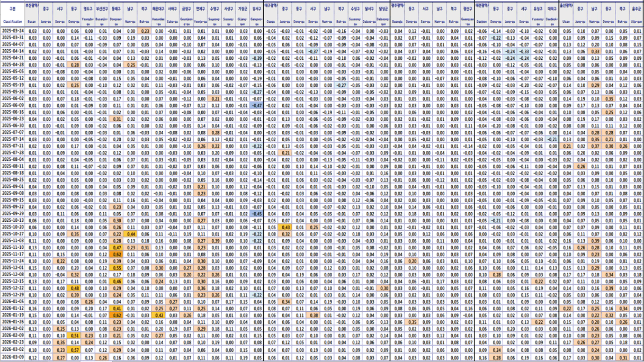Viewport: 644px width, 362px height.
Task: Select the 2026-03-09 date row label
Action: click(13, 358)
